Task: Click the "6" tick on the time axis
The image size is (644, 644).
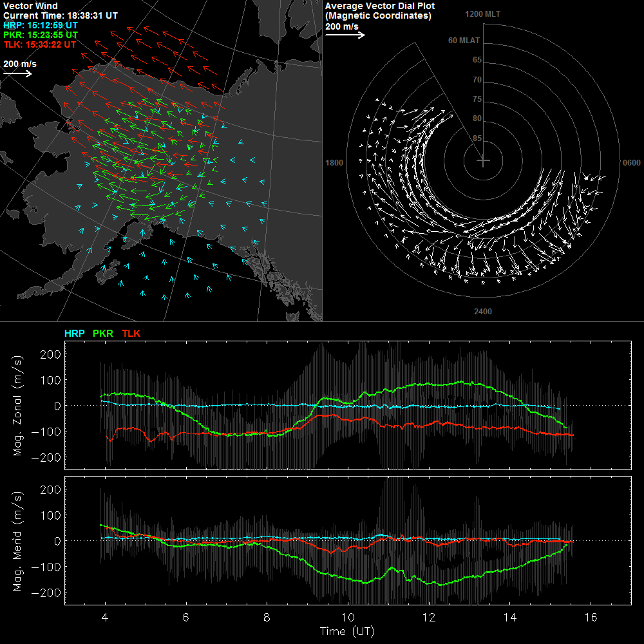Action: click(186, 618)
